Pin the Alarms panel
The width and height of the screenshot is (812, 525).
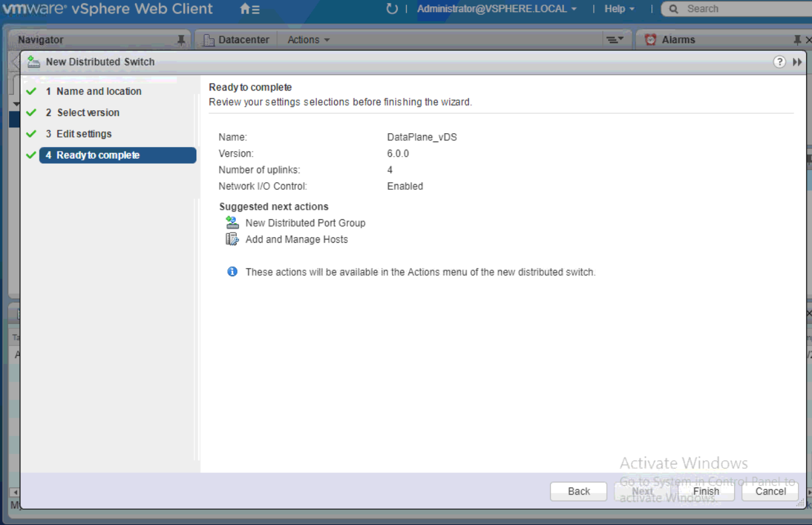tap(797, 40)
